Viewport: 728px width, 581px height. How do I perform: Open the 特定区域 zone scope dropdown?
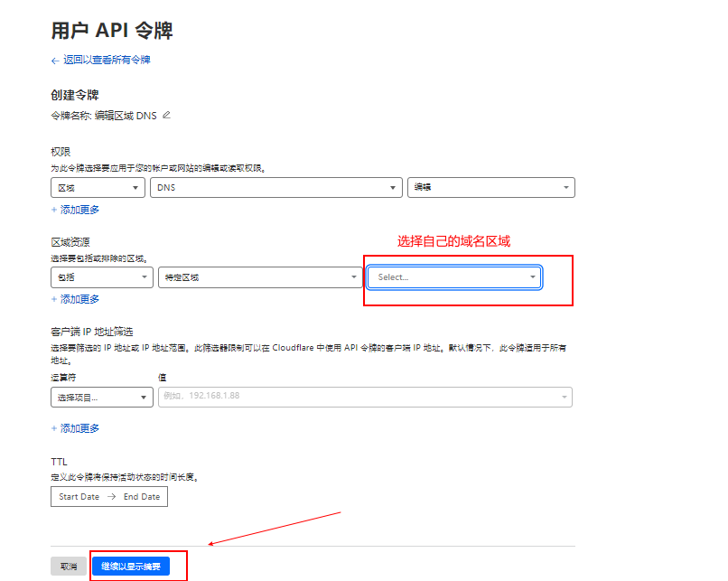[260, 277]
